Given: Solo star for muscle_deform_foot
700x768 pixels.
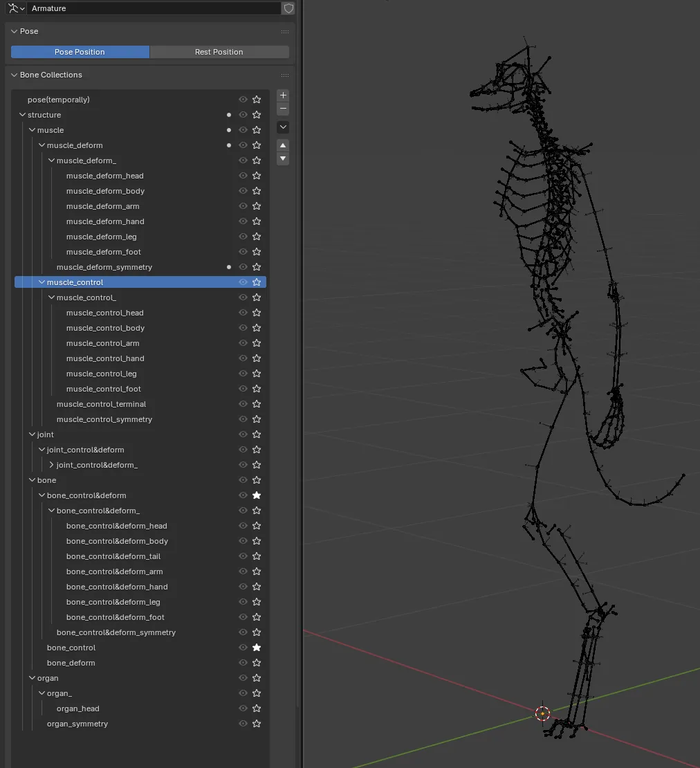Looking at the screenshot, I should point(257,252).
